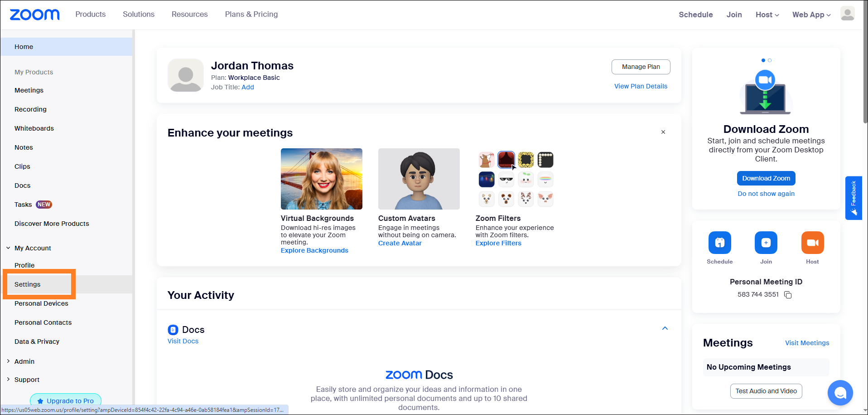Viewport: 868px width, 415px height.
Task: Click Explore Backgrounds link
Action: (x=314, y=250)
